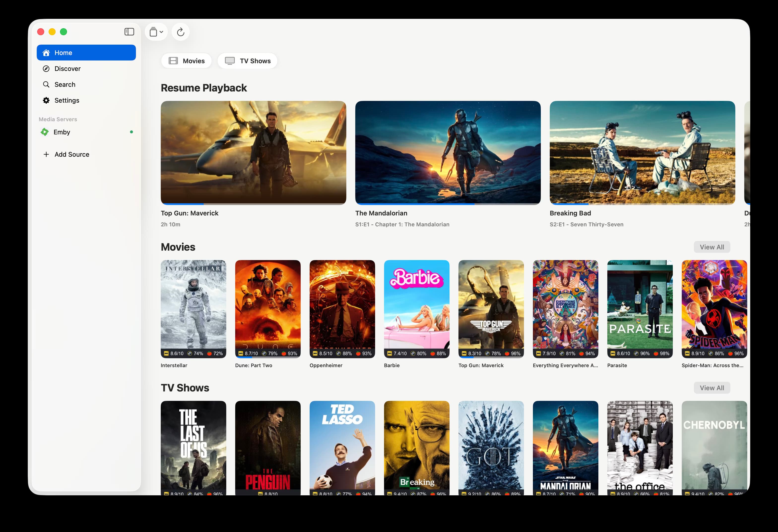Image resolution: width=778 pixels, height=532 pixels.
Task: Select Home in the sidebar
Action: (86, 53)
